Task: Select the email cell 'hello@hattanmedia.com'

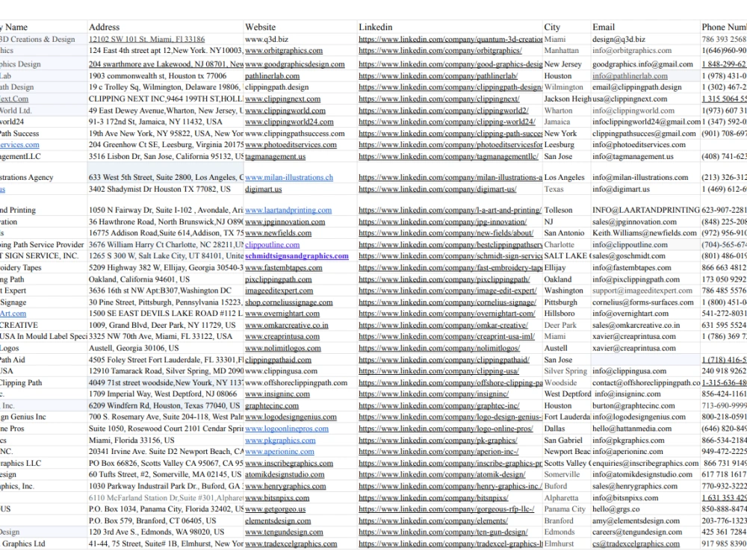Action: (645, 429)
